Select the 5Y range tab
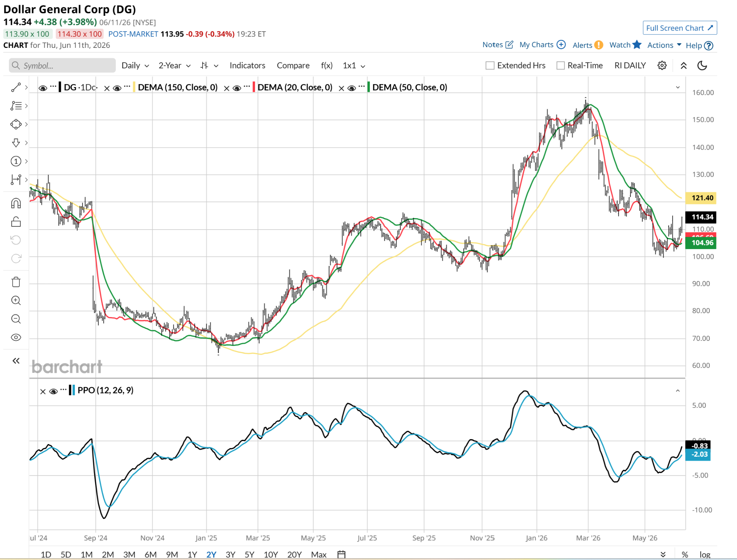The height and width of the screenshot is (560, 737). tap(249, 555)
